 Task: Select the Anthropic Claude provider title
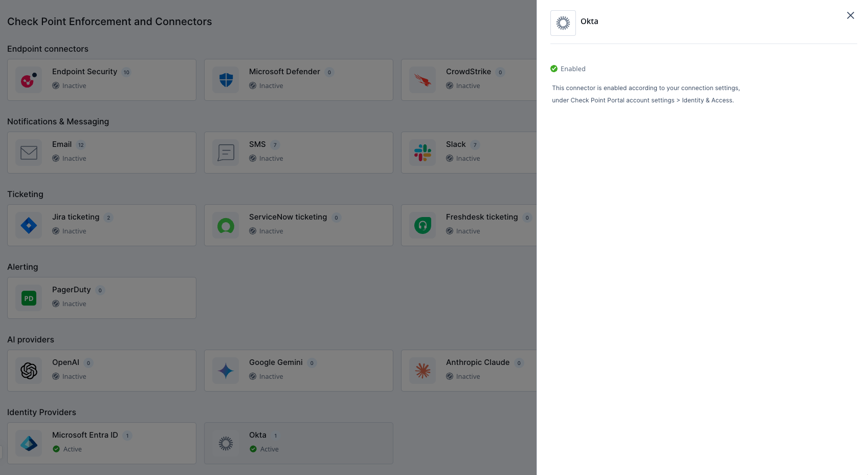(478, 362)
